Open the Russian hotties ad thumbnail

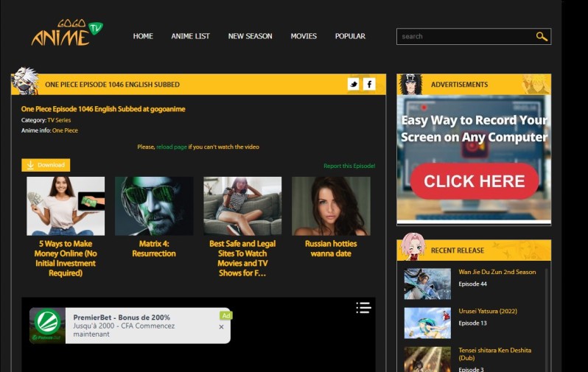tap(331, 206)
